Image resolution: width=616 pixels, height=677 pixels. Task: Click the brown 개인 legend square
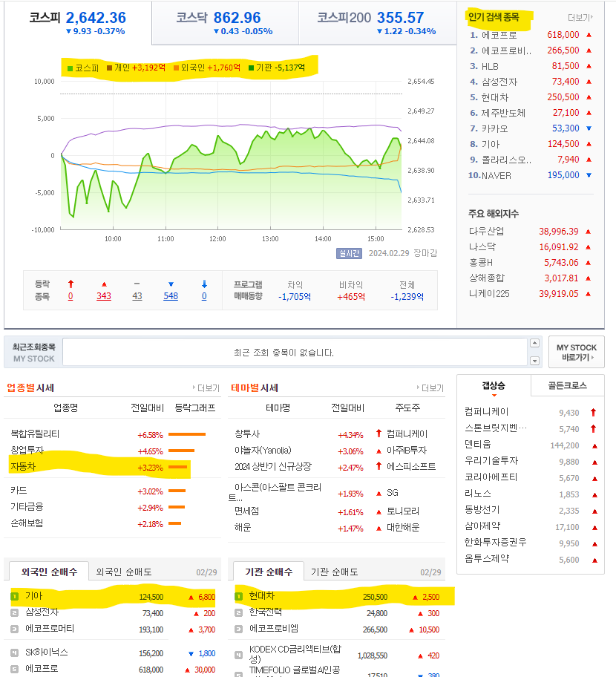109,68
